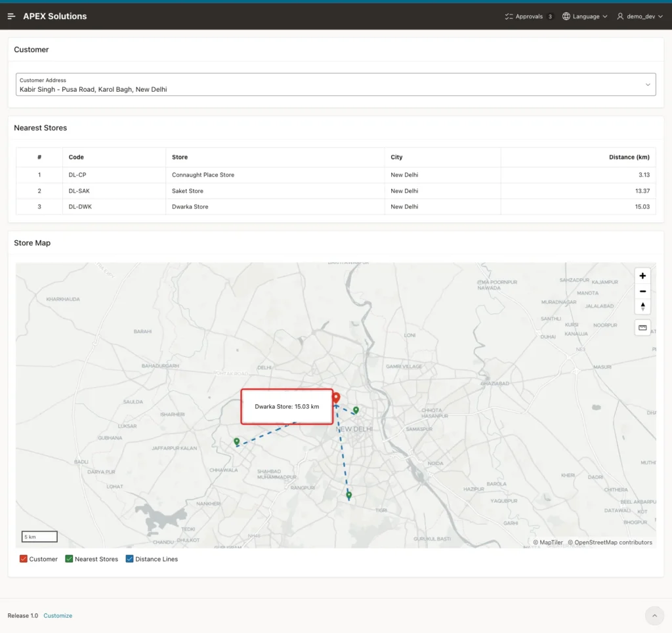Toggle the Distance Lines layer checkbox
672x633 pixels.
pos(129,559)
